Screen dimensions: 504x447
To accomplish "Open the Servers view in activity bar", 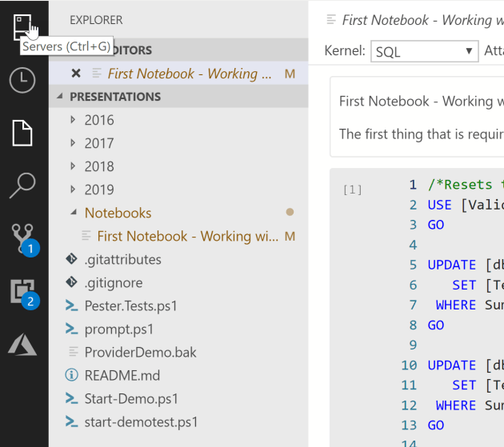I will 22,26.
